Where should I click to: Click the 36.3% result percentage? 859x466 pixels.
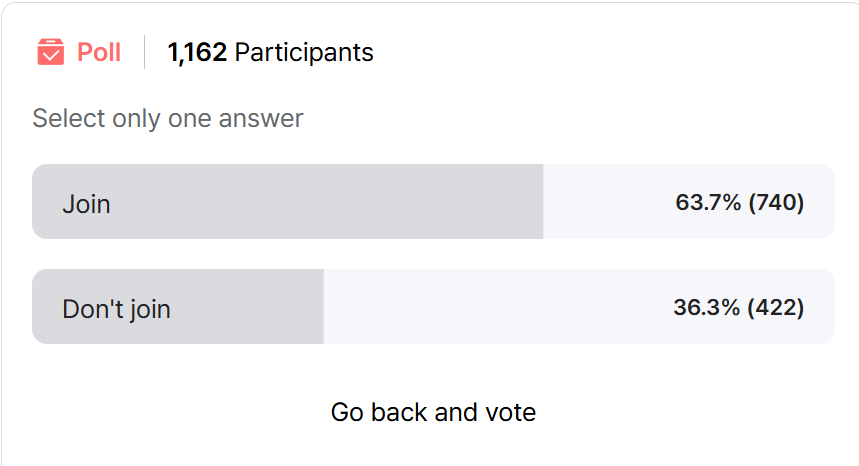click(x=706, y=308)
